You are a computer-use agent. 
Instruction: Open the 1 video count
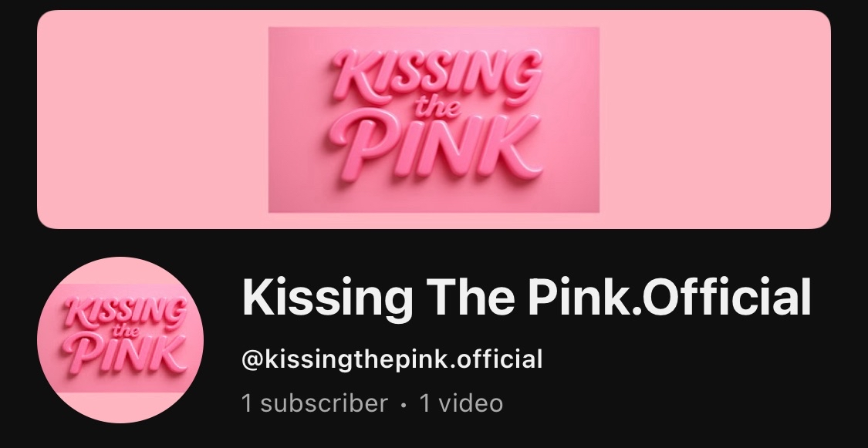pos(461,403)
